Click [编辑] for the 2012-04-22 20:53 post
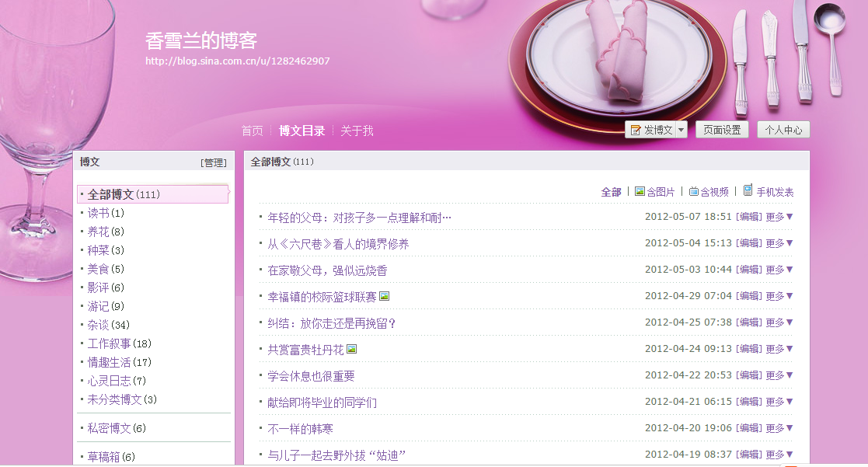This screenshot has width=868, height=467. point(749,375)
